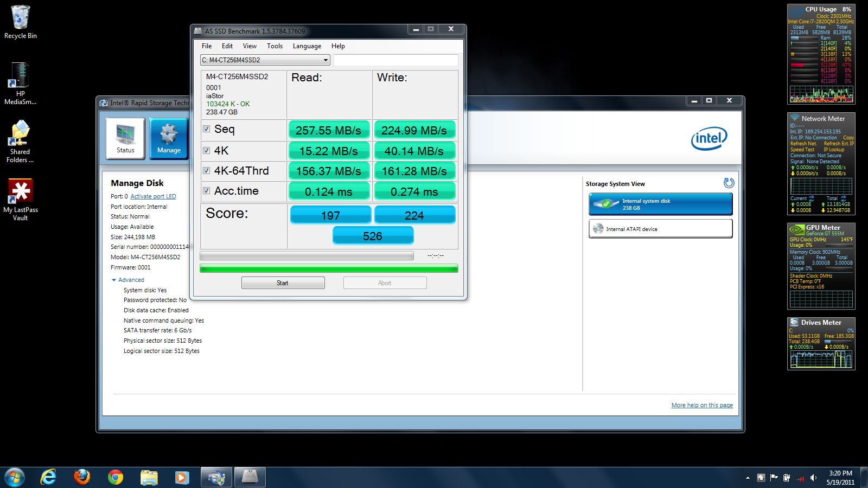The height and width of the screenshot is (488, 868).
Task: Open My LastPass Vault shortcut
Action: tap(20, 200)
